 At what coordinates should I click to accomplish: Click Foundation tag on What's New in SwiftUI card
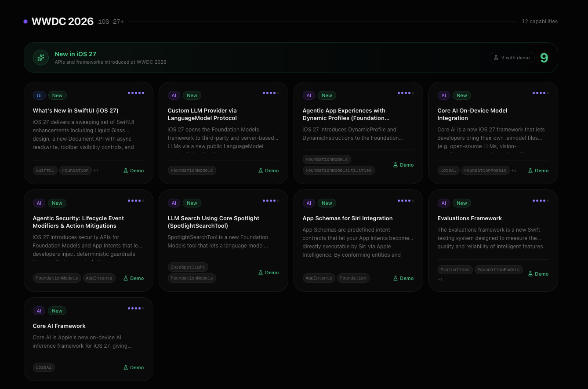pos(76,171)
